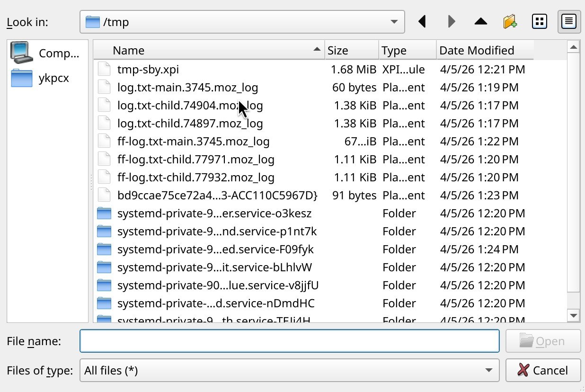Viewport: 585px width, 392px height.
Task: Expand the Look in path dropdown
Action: [x=394, y=22]
